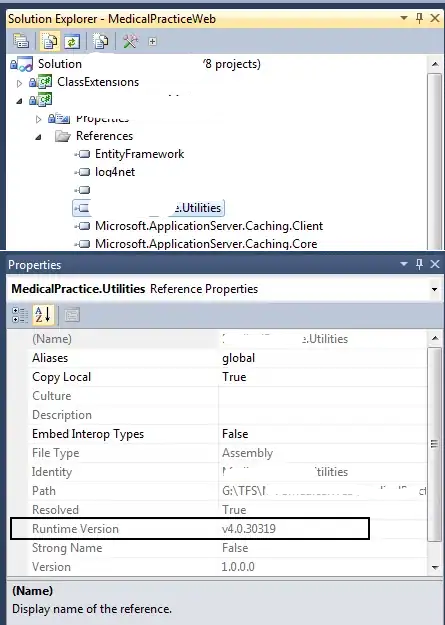Open the configuration tools hammer icon
The height and width of the screenshot is (625, 445).
tap(130, 41)
